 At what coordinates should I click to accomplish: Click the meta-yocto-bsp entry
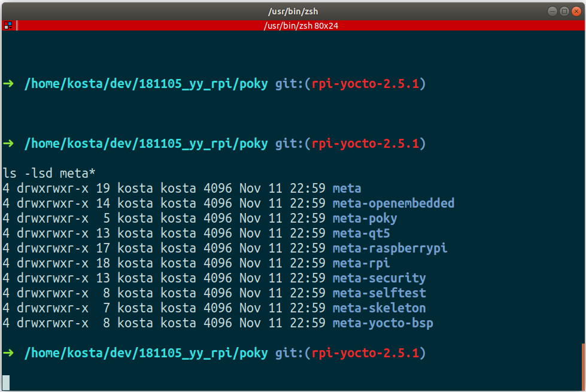[x=382, y=323]
